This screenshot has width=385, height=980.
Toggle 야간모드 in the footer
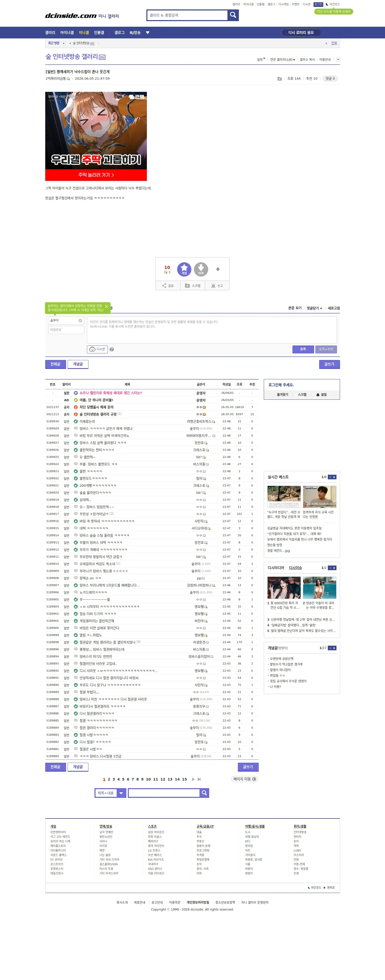314,888
